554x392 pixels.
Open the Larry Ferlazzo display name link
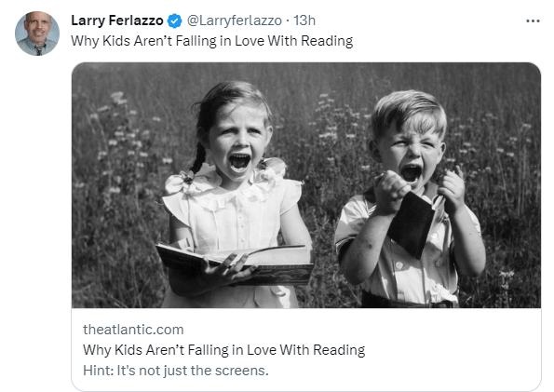pyautogui.click(x=117, y=20)
